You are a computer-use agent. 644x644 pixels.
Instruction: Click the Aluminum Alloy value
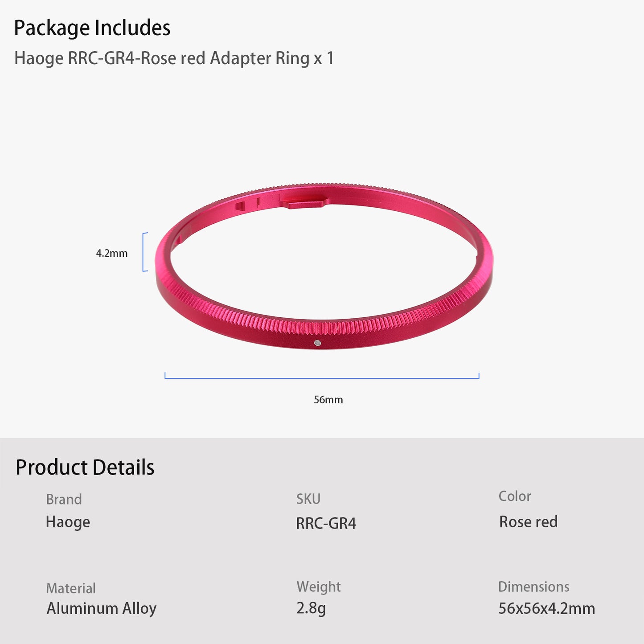(102, 608)
